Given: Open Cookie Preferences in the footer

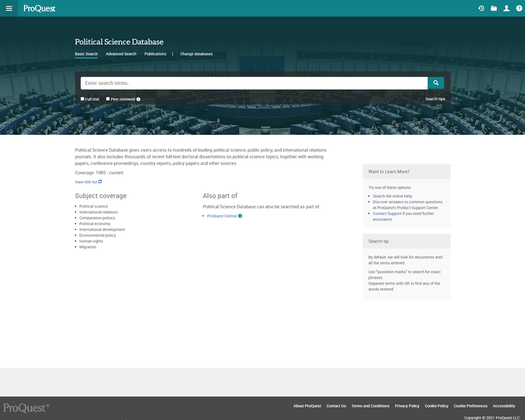Looking at the screenshot, I should (470, 405).
